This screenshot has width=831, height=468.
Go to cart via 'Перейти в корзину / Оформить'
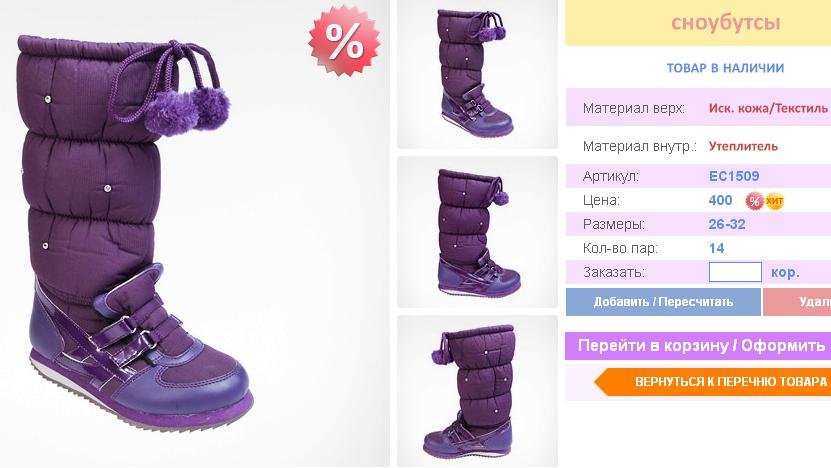pyautogui.click(x=698, y=346)
